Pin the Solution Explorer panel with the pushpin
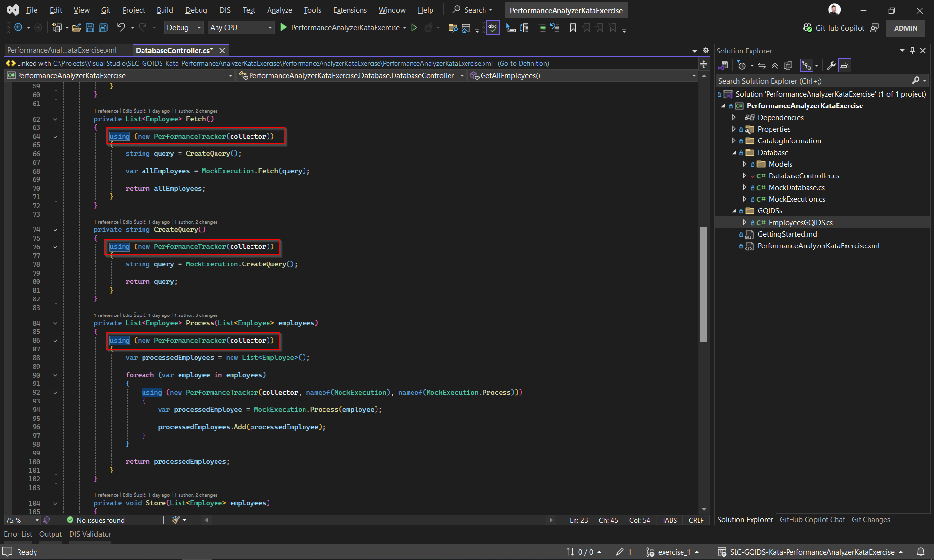 [912, 51]
